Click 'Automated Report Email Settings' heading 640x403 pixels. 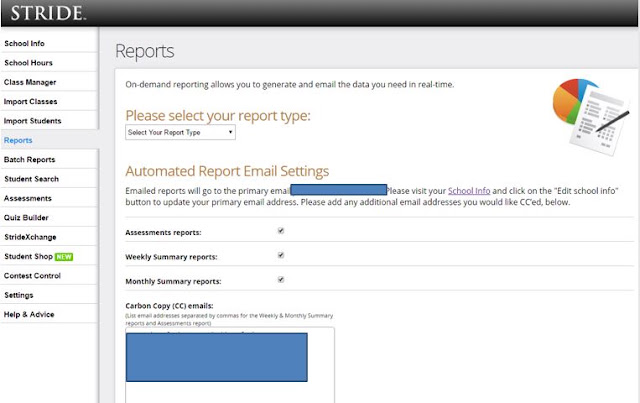click(227, 171)
